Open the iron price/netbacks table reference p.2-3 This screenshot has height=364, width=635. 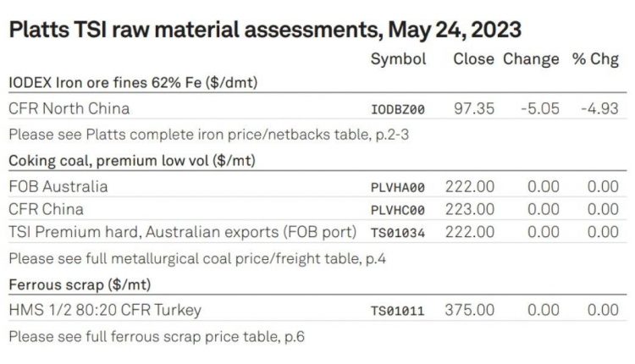tap(208, 135)
